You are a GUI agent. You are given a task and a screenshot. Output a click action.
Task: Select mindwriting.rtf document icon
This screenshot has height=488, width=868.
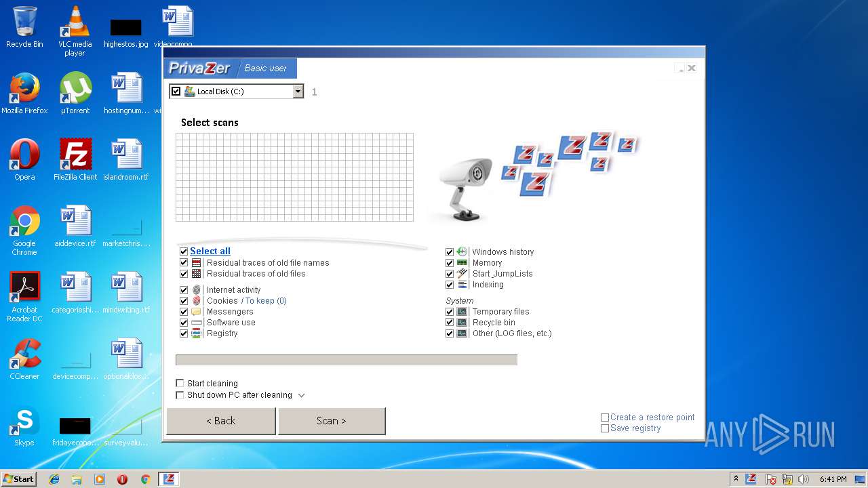point(126,293)
